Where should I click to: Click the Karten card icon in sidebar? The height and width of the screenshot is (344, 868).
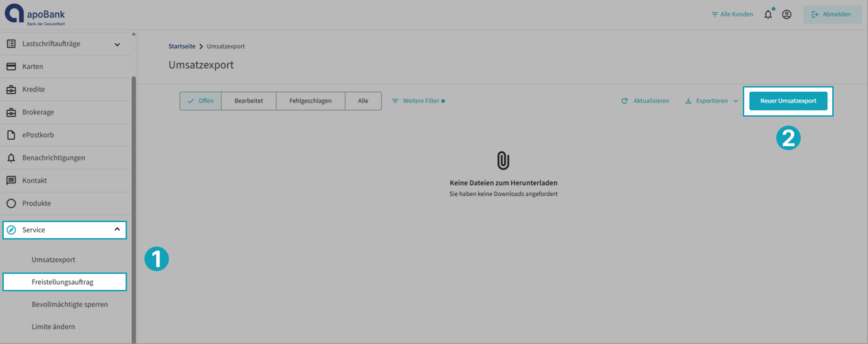(x=11, y=66)
